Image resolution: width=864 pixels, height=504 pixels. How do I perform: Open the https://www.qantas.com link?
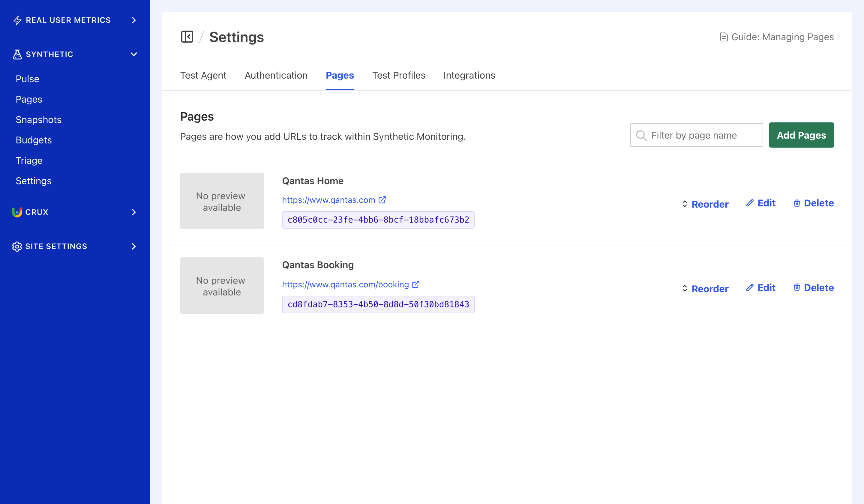coord(328,200)
